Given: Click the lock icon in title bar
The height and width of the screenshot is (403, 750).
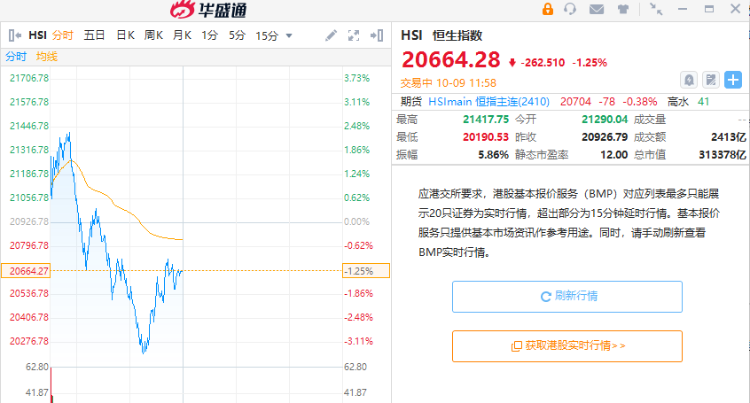Looking at the screenshot, I should pyautogui.click(x=547, y=9).
